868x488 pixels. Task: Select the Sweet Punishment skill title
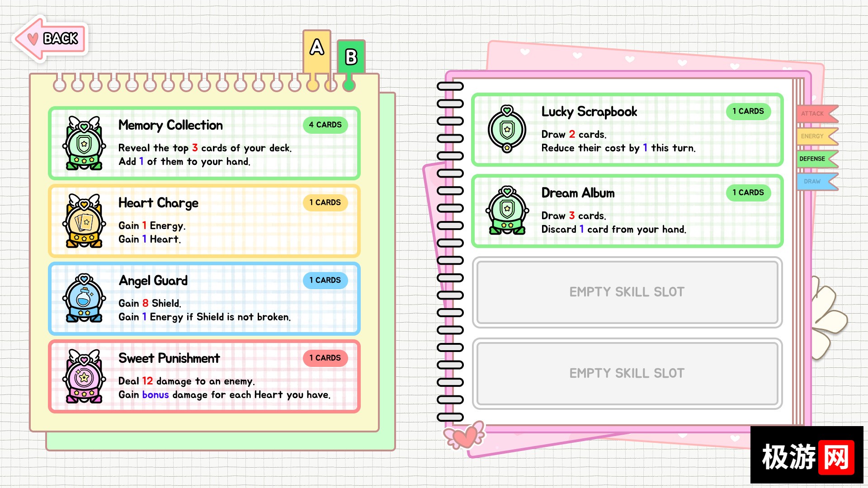point(169,358)
